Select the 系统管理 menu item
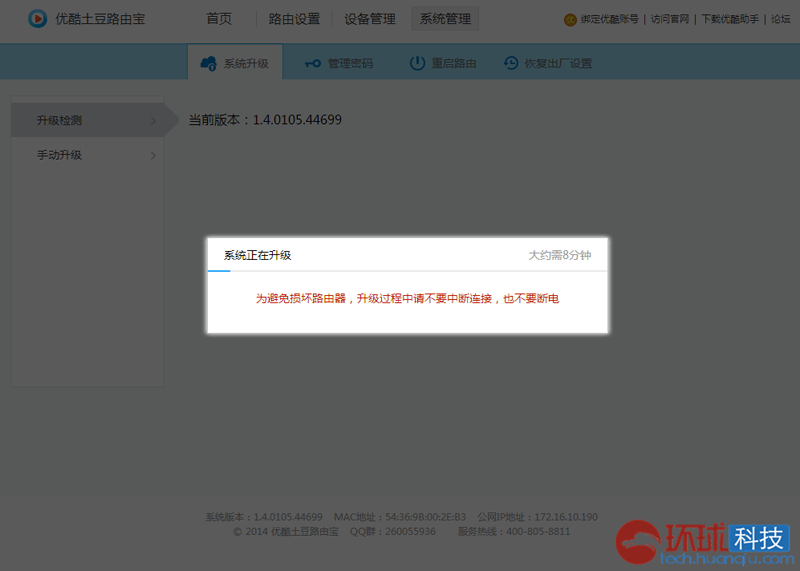800x571 pixels. 445,19
